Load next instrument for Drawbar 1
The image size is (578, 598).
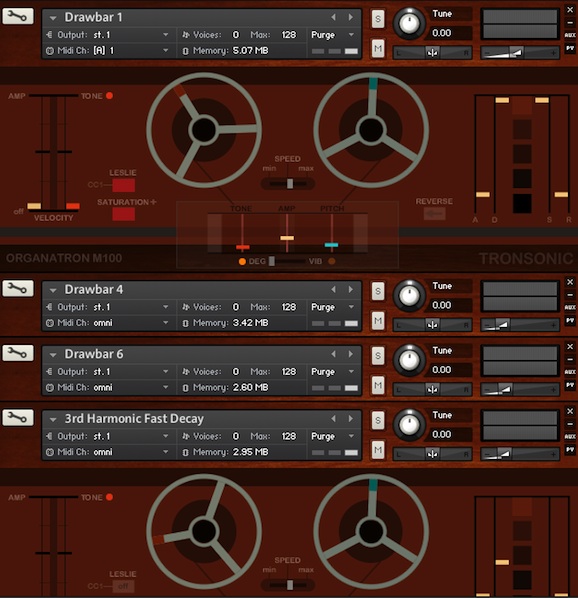point(350,17)
